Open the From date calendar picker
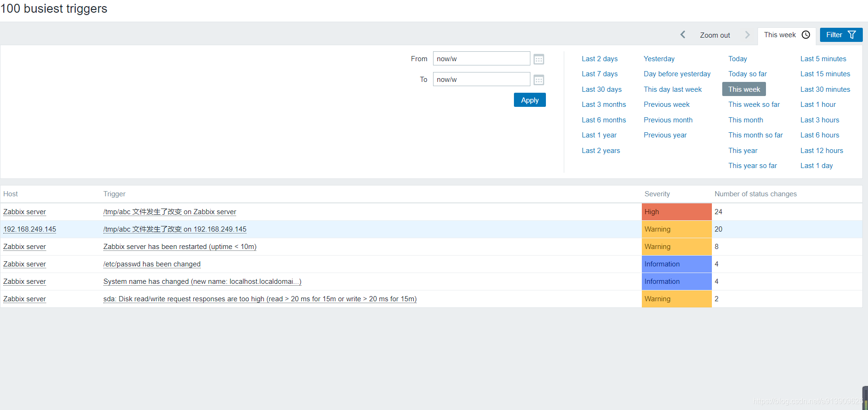868x410 pixels. [x=539, y=59]
